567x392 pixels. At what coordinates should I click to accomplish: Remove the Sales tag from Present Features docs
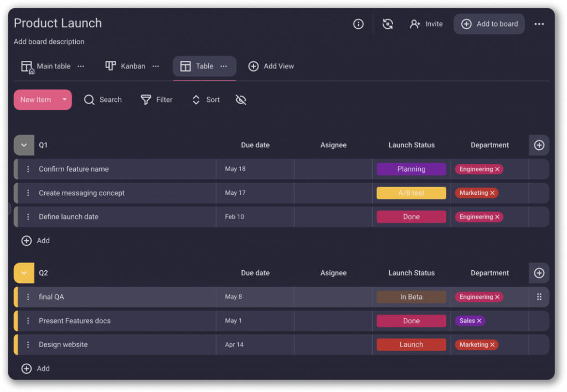(x=480, y=321)
